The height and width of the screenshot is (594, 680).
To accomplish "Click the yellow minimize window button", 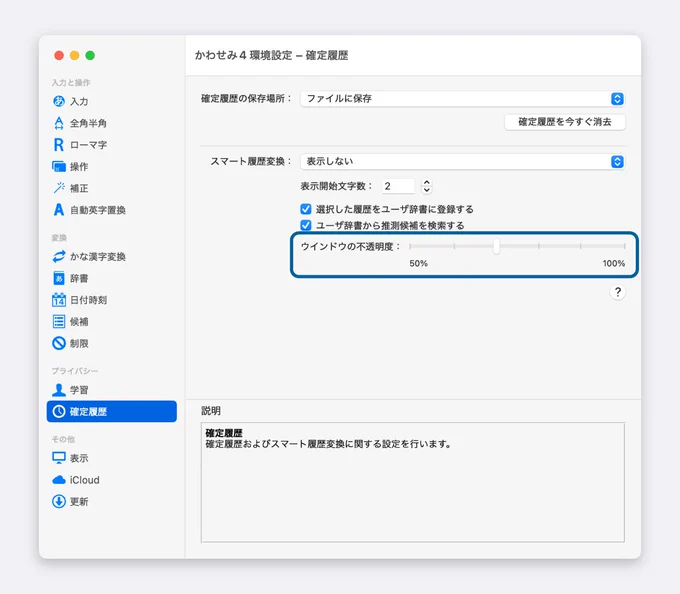I will coord(75,55).
